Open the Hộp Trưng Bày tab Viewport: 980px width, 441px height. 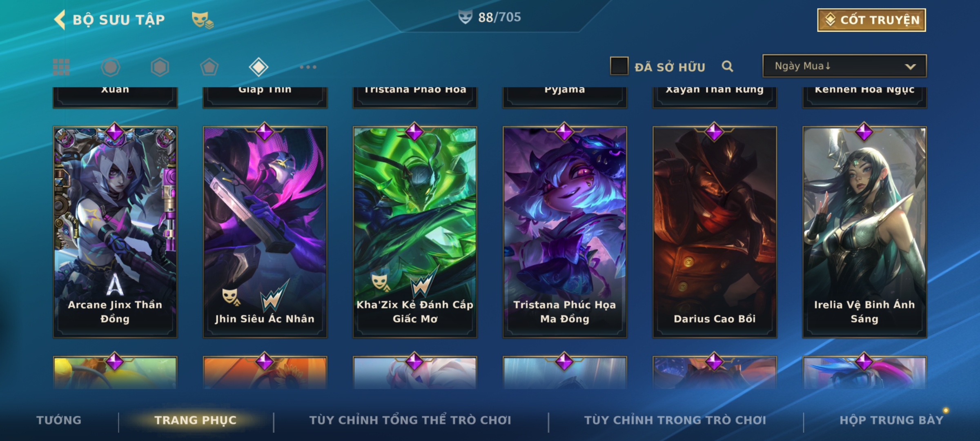click(x=891, y=420)
